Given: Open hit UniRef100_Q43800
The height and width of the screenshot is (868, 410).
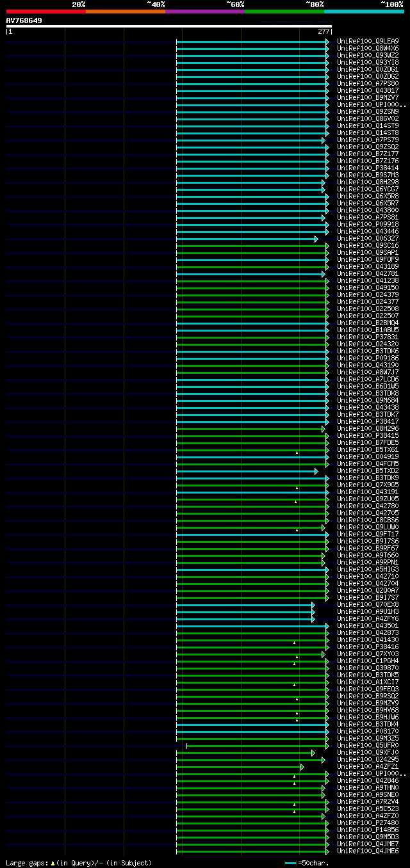Looking at the screenshot, I should click(368, 211).
